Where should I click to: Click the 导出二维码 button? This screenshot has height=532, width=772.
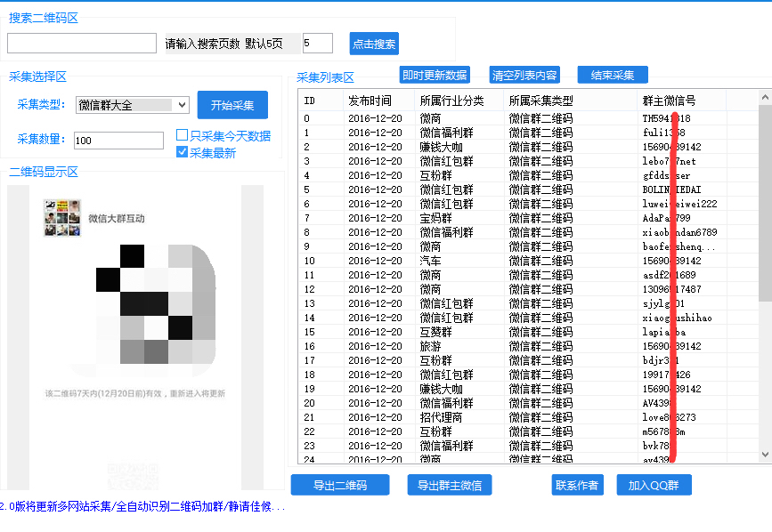(x=340, y=485)
